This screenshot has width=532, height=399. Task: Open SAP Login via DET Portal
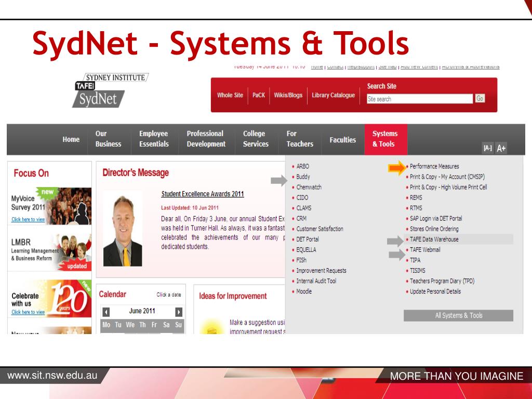pyautogui.click(x=436, y=219)
